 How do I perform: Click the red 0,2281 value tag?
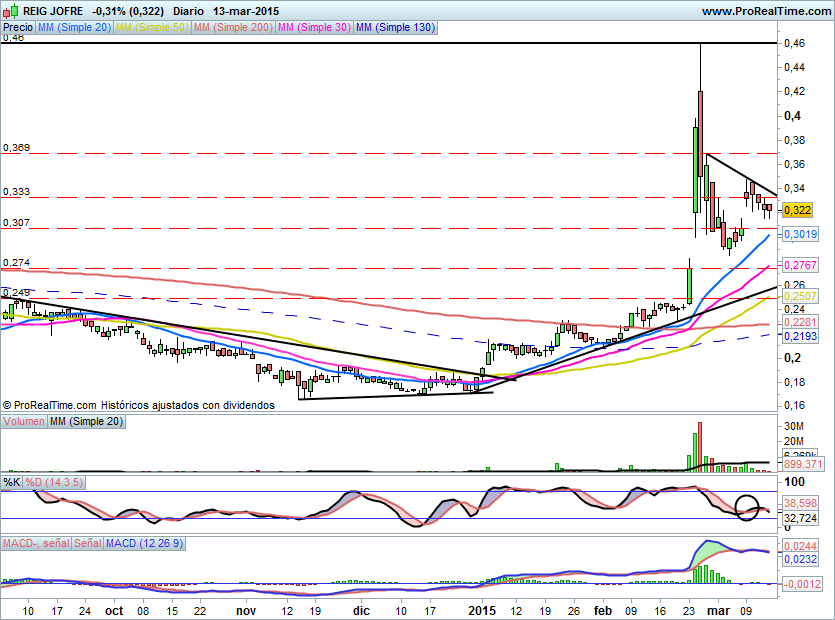(x=800, y=322)
